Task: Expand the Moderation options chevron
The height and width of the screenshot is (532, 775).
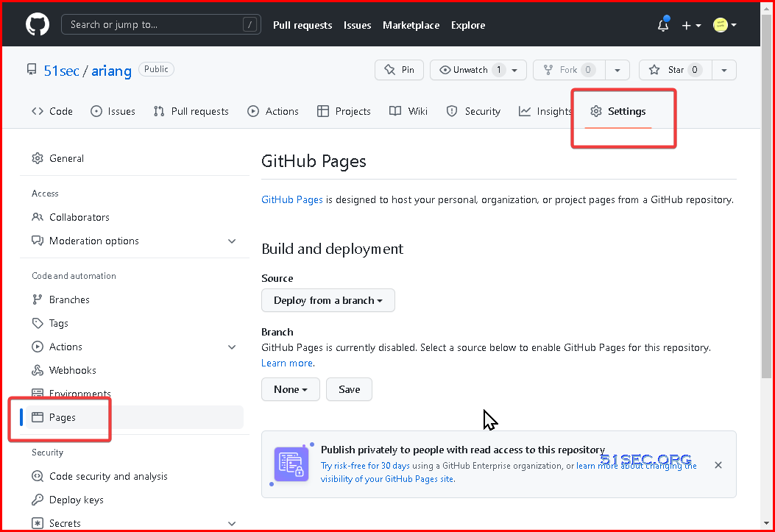Action: 232,241
